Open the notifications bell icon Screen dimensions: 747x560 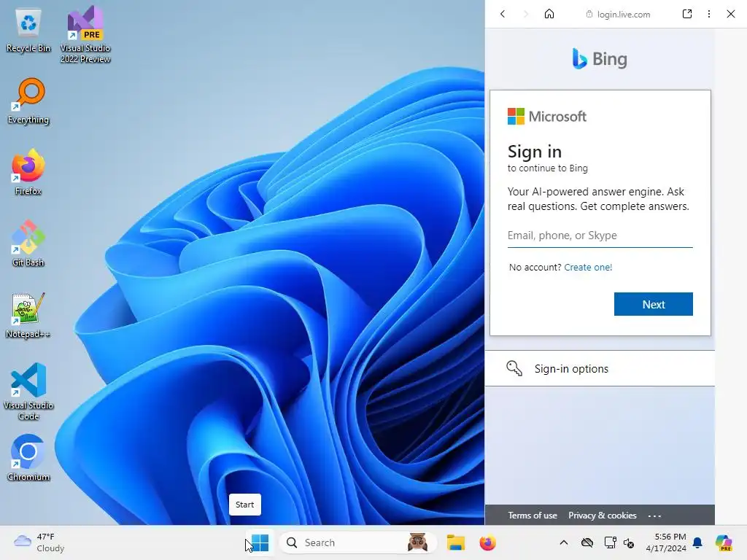click(697, 542)
